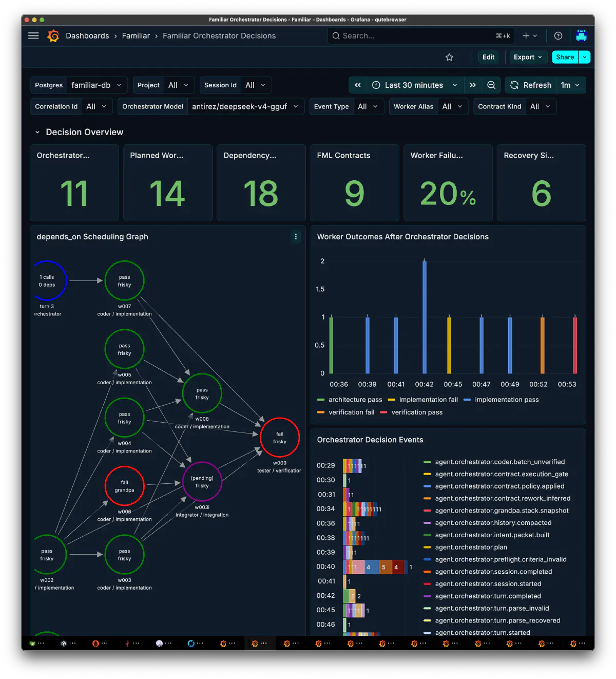Screen dimensions: 616x679
Task: Open the Last 30 minutes time picker
Action: coord(415,85)
